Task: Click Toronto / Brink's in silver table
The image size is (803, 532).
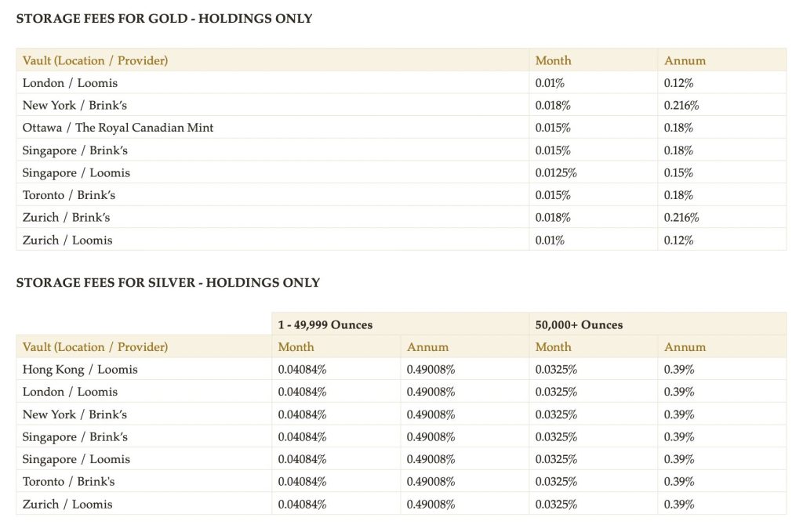Action: [x=69, y=482]
